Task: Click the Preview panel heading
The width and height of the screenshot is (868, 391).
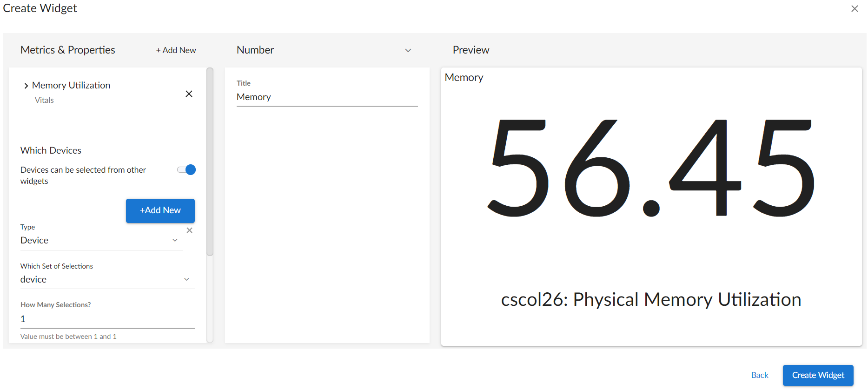Action: 471,50
